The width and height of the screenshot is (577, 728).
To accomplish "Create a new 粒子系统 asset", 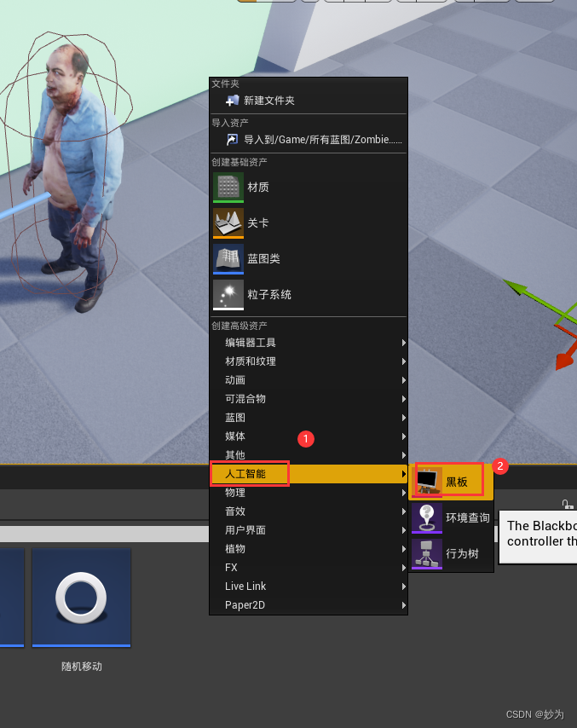I will 309,295.
